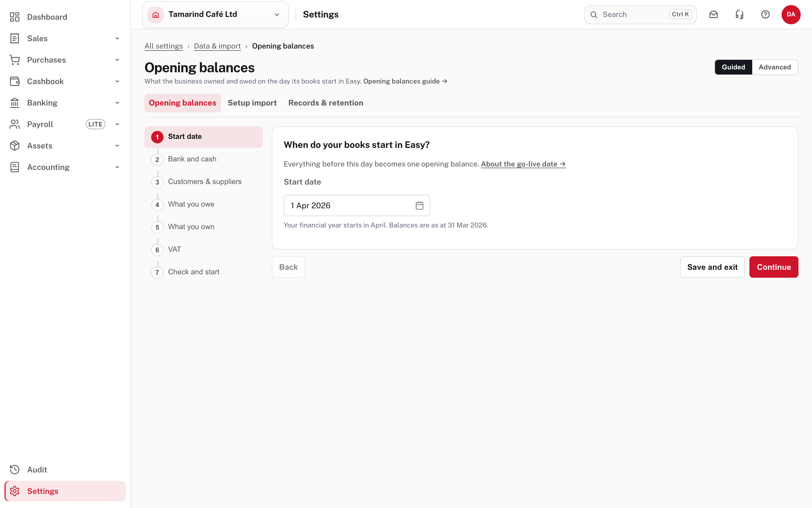Open the Records & retention tab
The width and height of the screenshot is (812, 508).
(x=326, y=103)
